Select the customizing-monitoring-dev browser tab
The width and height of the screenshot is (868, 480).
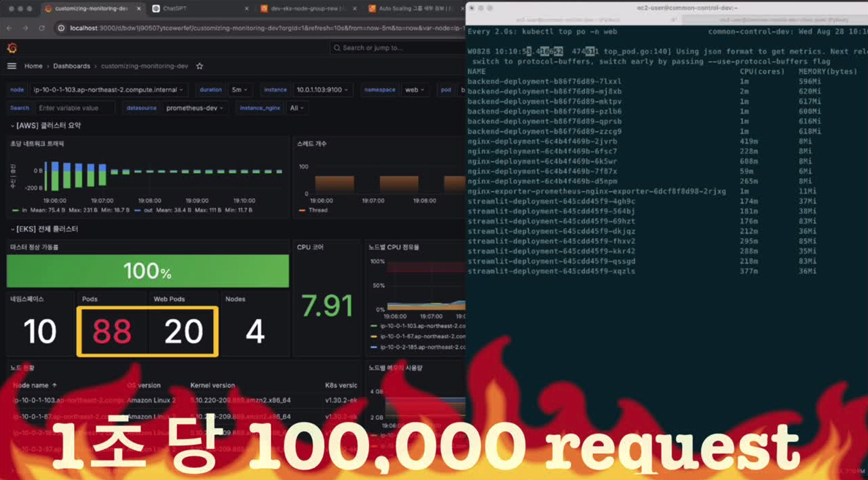pos(93,9)
